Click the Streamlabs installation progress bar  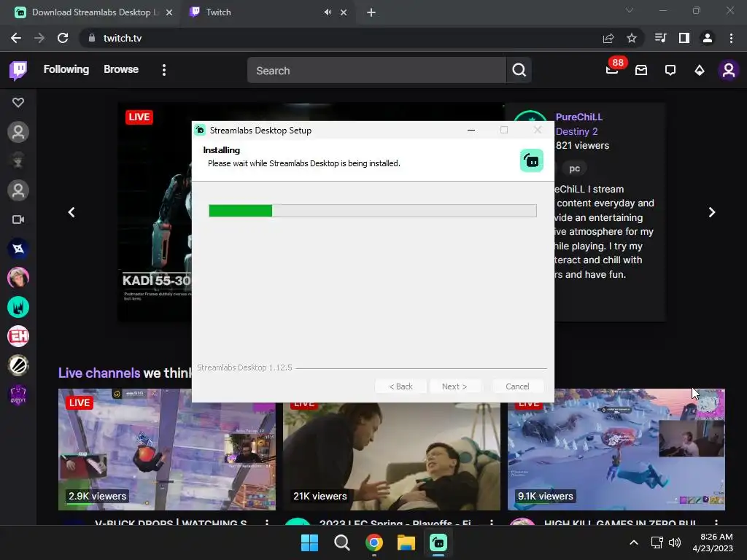[x=373, y=211]
